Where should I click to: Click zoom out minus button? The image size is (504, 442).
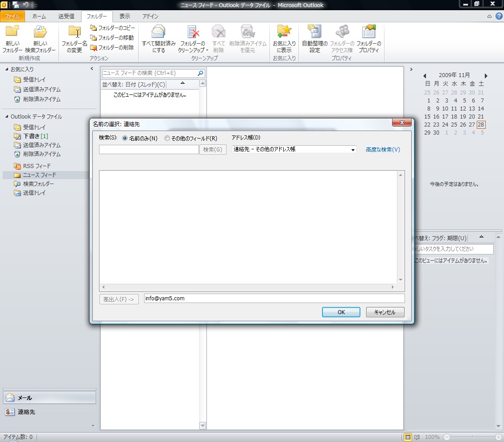pos(447,437)
